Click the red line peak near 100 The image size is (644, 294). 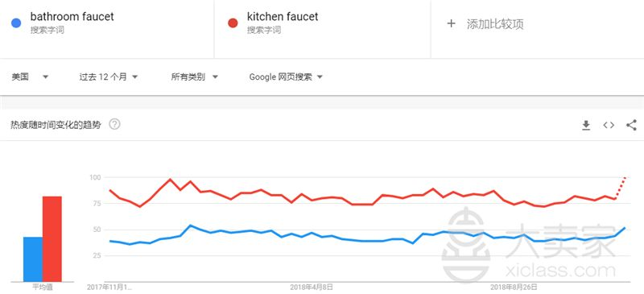pos(170,180)
